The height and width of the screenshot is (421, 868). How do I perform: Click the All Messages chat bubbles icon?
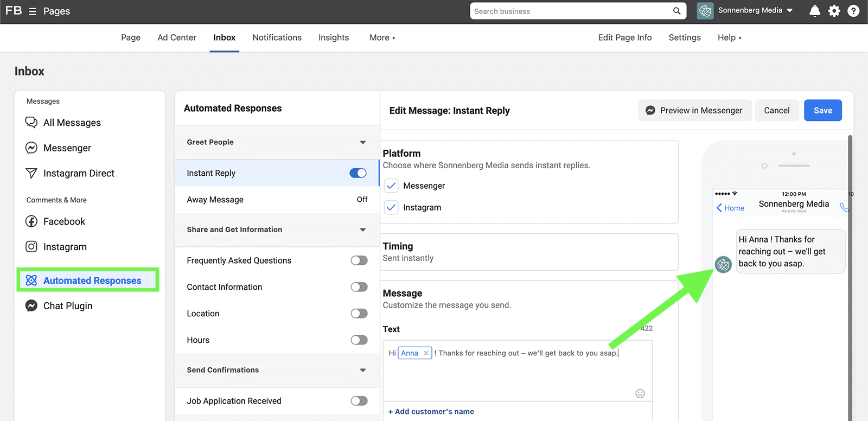(x=31, y=122)
